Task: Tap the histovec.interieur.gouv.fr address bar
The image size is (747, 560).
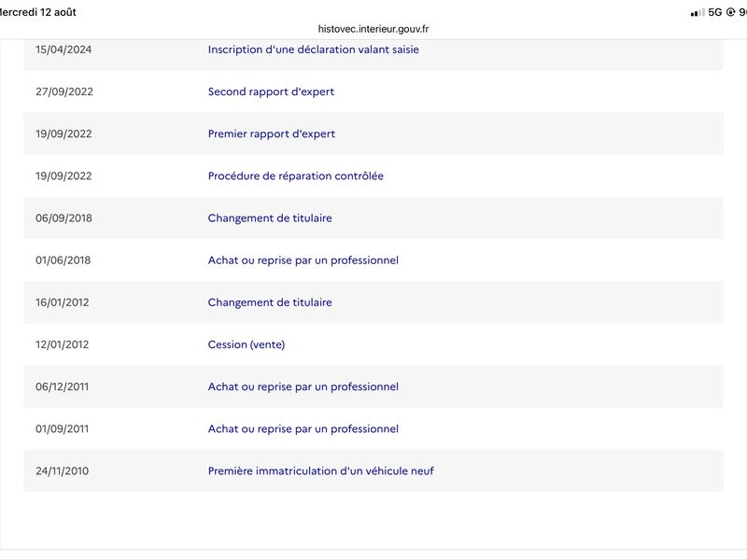Action: 373,29
